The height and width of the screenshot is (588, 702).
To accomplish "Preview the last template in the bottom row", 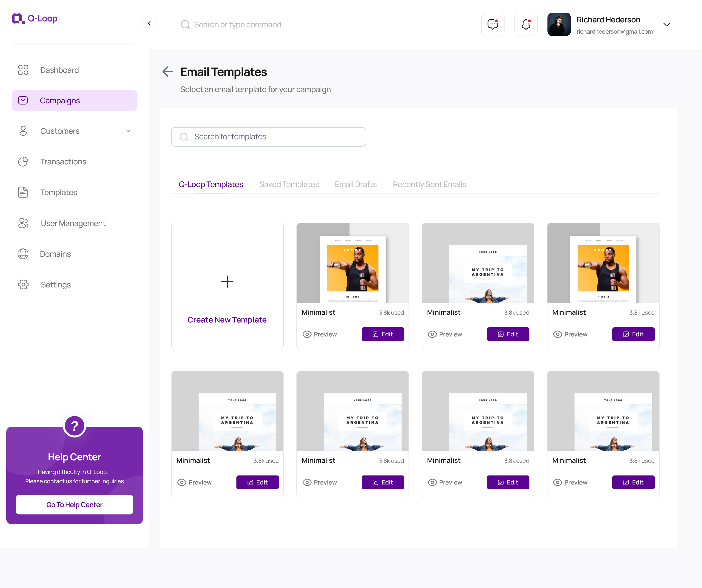I will 570,482.
